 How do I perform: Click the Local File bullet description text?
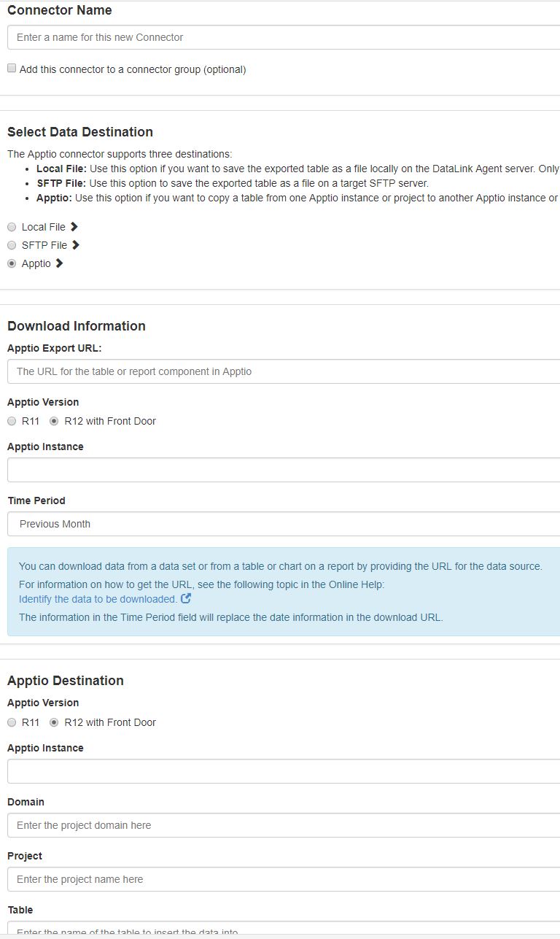tap(297, 169)
